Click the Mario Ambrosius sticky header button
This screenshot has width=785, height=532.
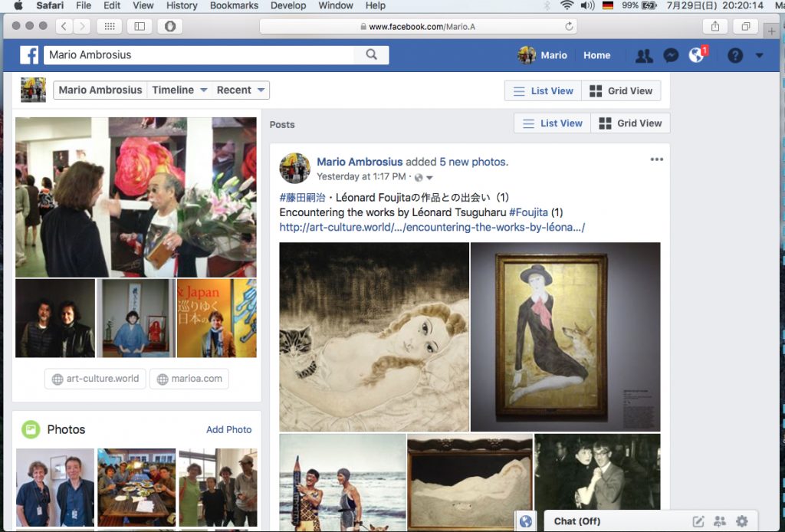pyautogui.click(x=100, y=90)
